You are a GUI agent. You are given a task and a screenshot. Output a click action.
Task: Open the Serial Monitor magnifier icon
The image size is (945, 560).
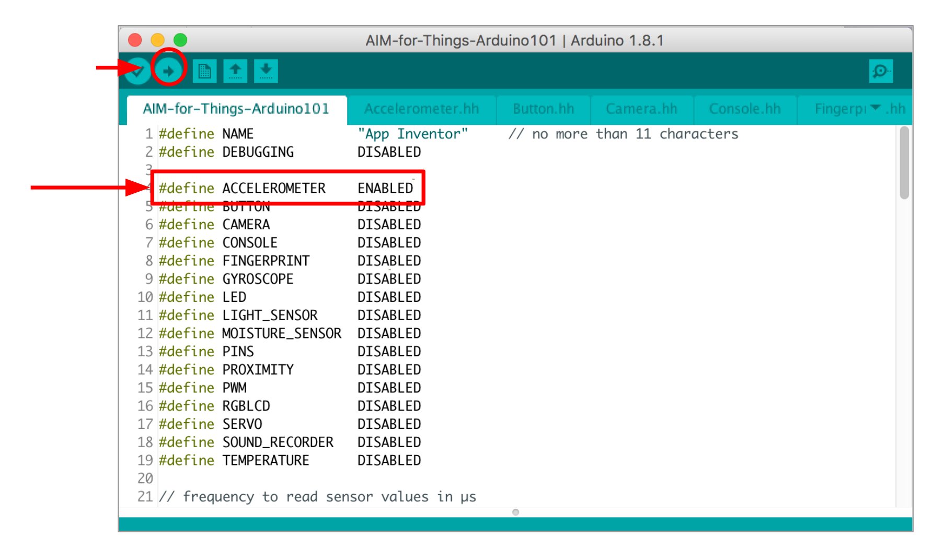[x=881, y=71]
